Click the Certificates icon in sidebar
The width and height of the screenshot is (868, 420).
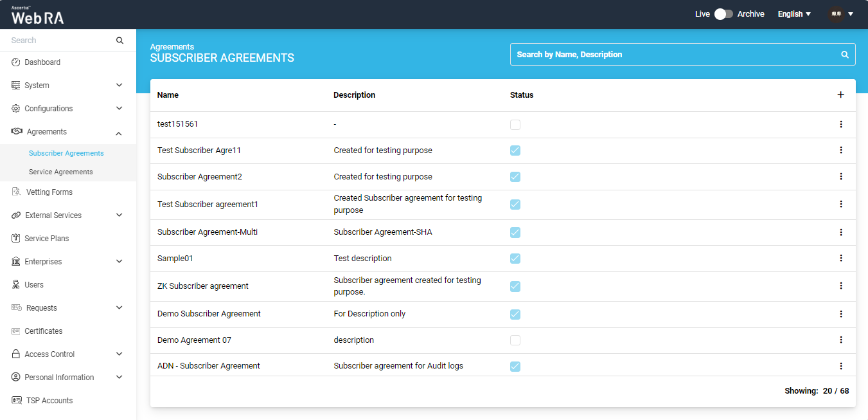click(16, 331)
